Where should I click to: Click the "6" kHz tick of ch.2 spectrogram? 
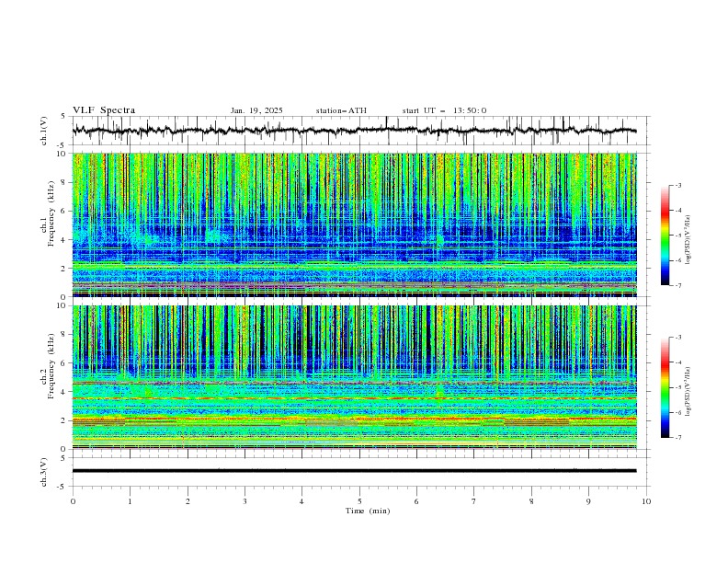(x=64, y=363)
